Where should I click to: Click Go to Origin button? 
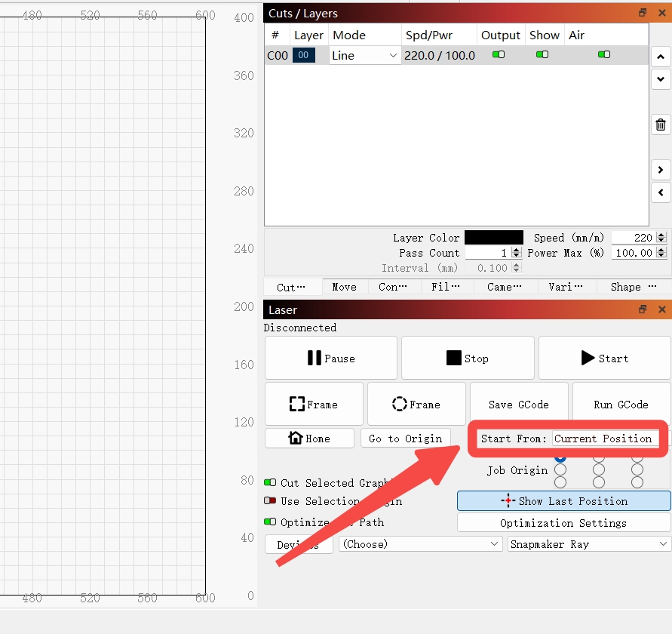tap(406, 439)
